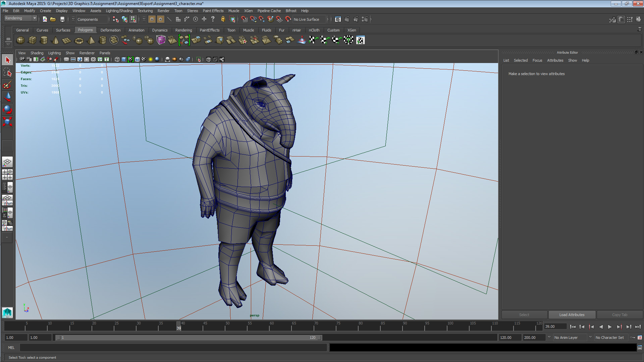Toggle wireframe on shaded mode
The image size is (644, 362).
pos(137,59)
